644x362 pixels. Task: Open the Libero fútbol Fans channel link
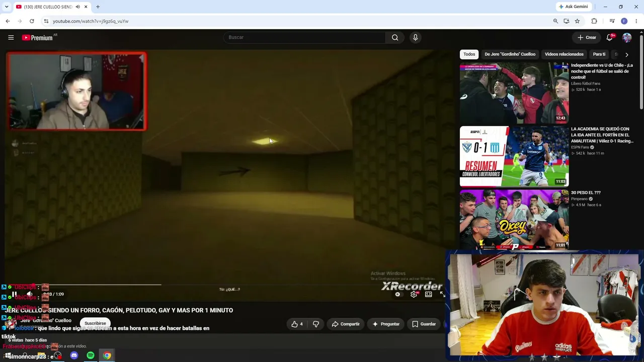pos(586,83)
